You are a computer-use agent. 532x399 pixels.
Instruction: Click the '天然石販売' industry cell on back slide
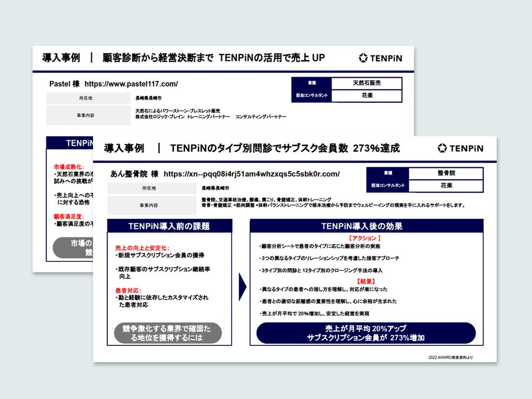pyautogui.click(x=366, y=83)
